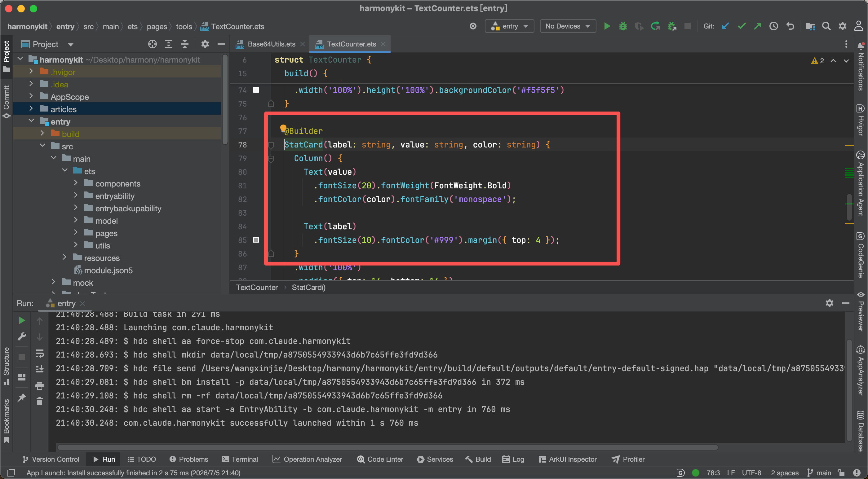Open the entry run configuration dropdown
This screenshot has width=868, height=479.
(x=509, y=26)
